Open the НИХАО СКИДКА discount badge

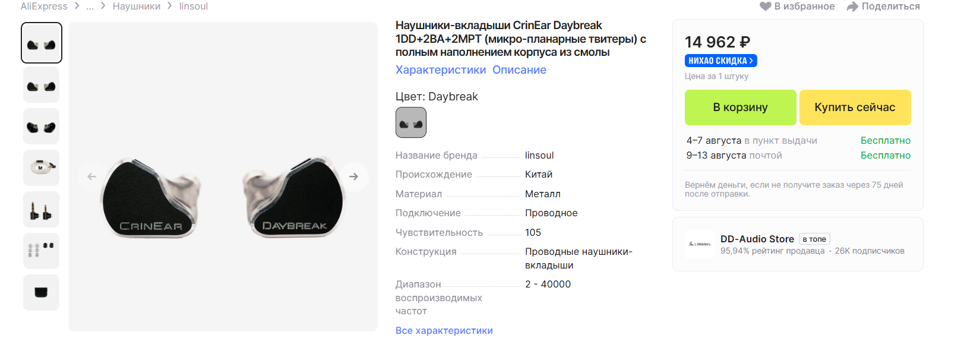721,61
